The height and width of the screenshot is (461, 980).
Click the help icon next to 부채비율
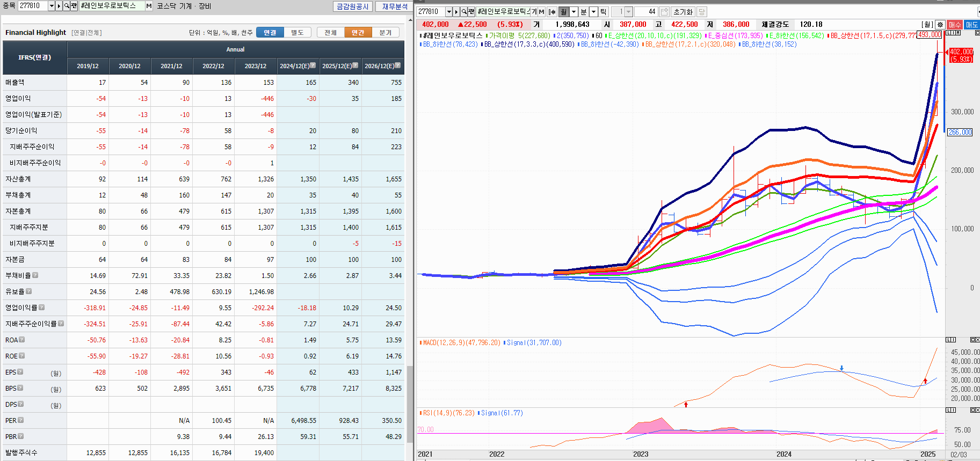[35, 275]
